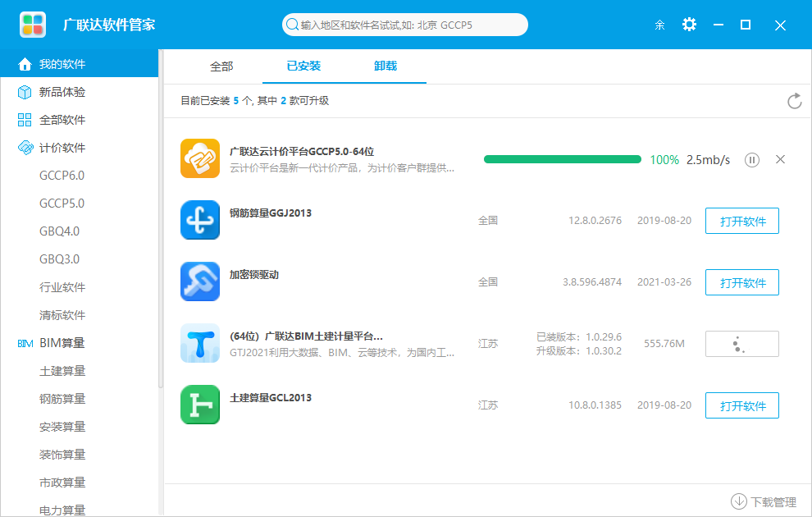The image size is (812, 517).
Task: Select GBQ4.0 in sidebar
Action: coord(60,231)
